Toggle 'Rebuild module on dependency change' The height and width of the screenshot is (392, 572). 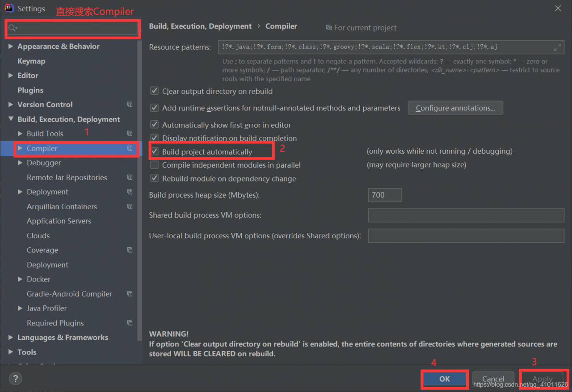point(154,178)
